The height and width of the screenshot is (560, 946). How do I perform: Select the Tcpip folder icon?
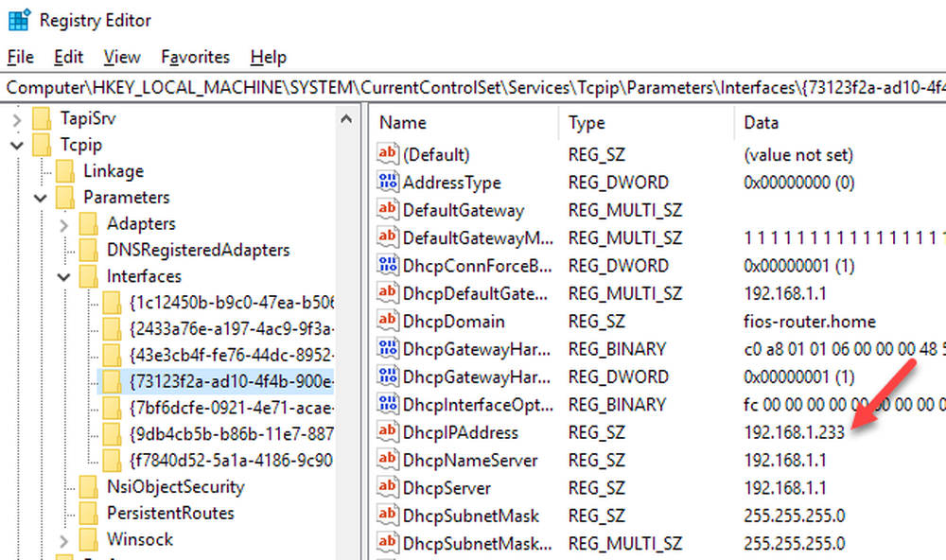(x=42, y=145)
